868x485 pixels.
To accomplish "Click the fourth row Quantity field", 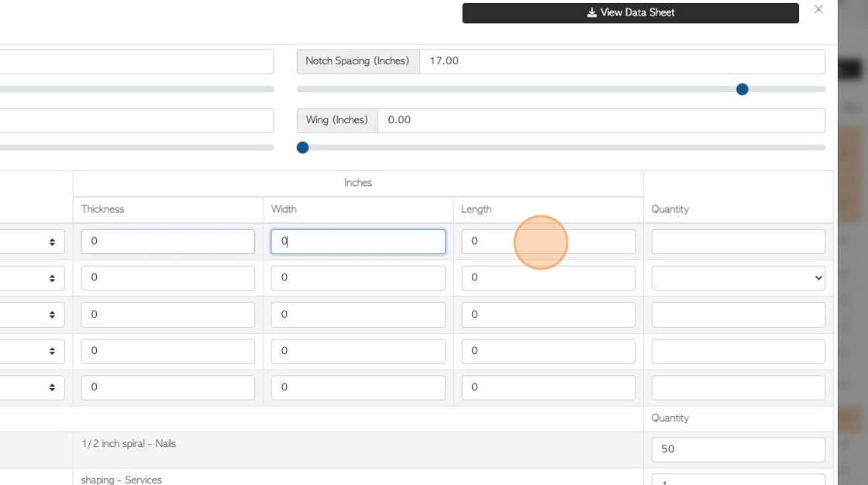I will pyautogui.click(x=739, y=352).
